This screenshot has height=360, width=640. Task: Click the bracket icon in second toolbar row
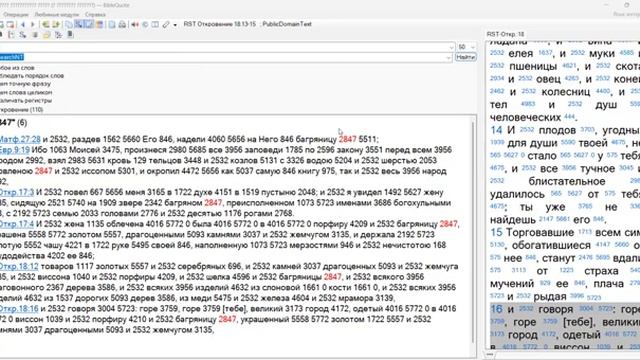pos(11,35)
